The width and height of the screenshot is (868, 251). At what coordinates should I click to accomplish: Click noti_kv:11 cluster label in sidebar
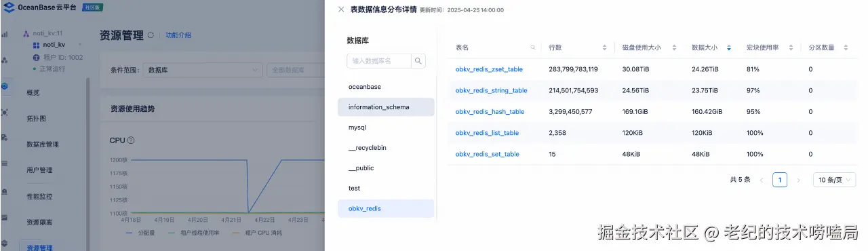(47, 33)
